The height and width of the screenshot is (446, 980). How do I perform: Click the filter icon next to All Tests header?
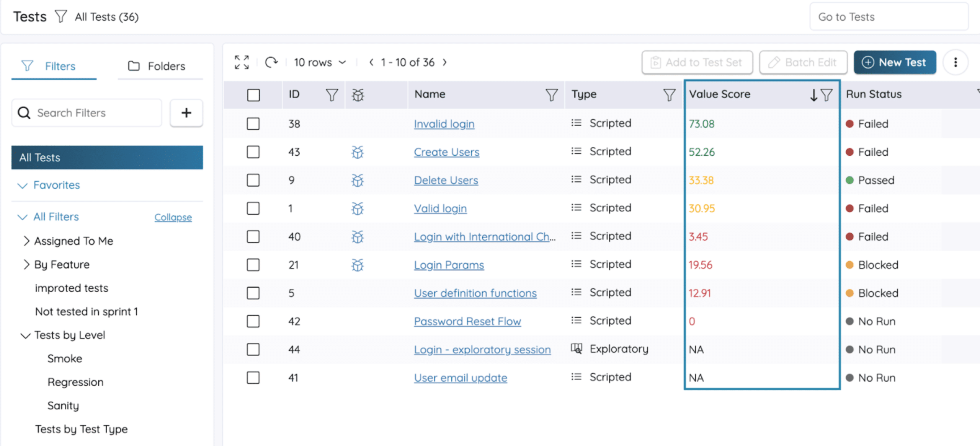click(60, 16)
